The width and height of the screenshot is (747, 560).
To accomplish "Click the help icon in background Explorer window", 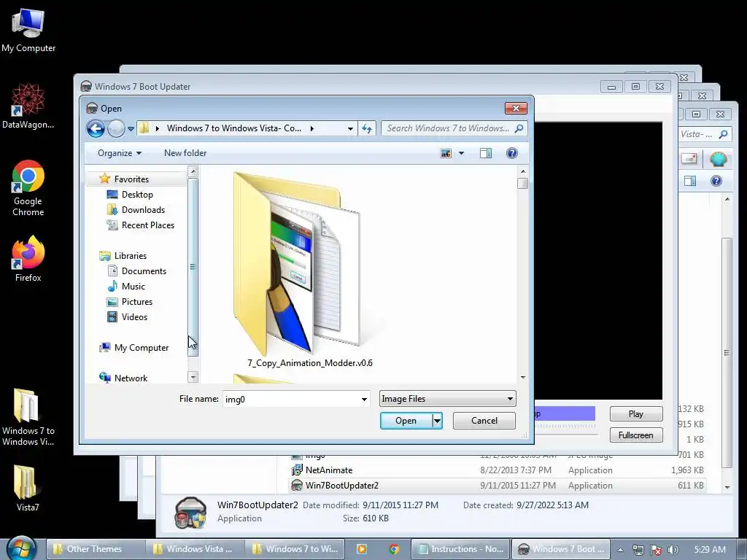I will (716, 181).
